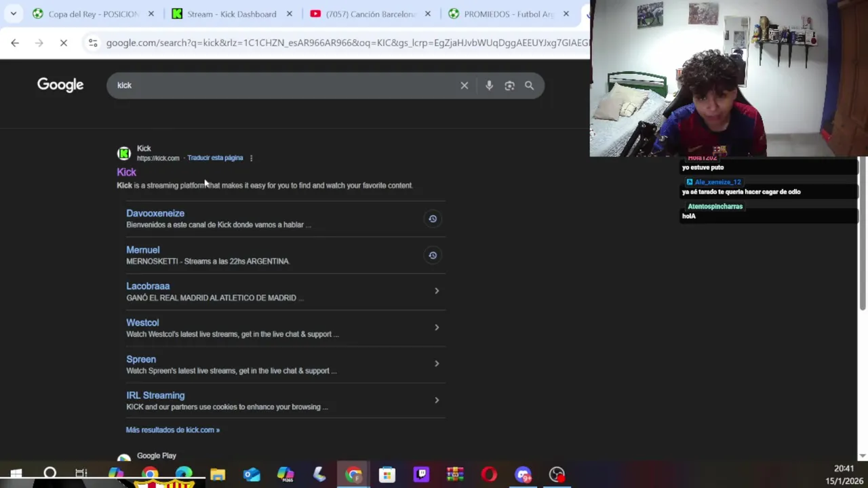Open the Lacobraaa channel link
Screen dimensions: 868x488
coord(148,286)
